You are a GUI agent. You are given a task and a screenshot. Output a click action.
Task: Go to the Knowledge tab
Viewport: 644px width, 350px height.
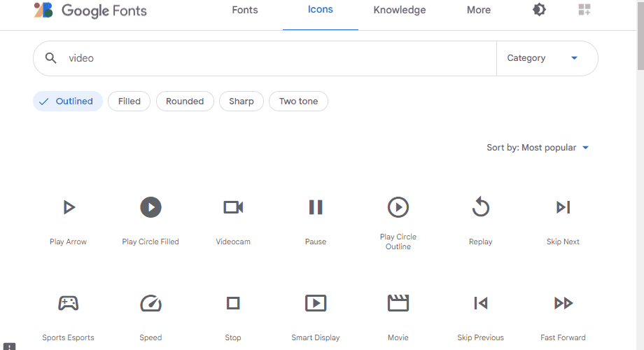pyautogui.click(x=400, y=10)
